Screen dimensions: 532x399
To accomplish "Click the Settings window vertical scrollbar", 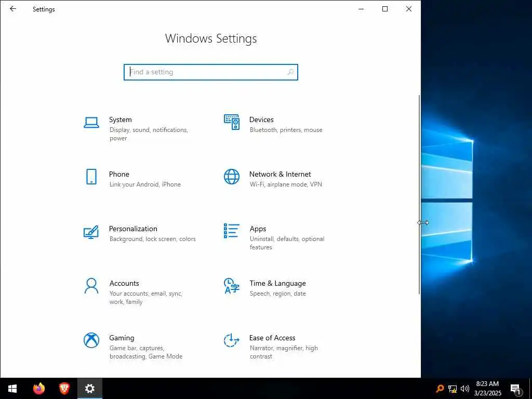I will coord(419,194).
